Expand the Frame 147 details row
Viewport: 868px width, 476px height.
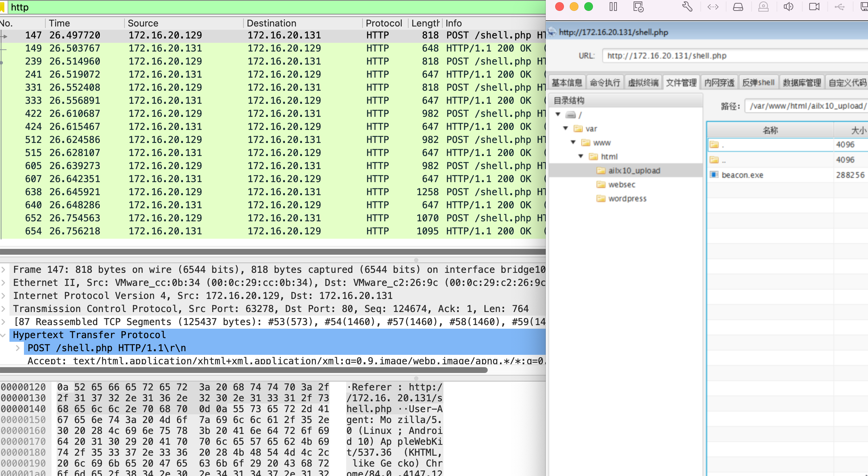coord(3,270)
